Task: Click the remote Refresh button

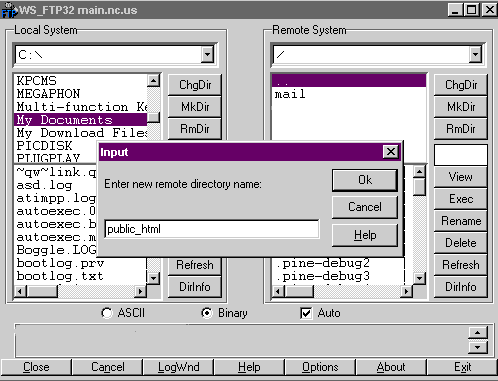Action: (x=461, y=265)
